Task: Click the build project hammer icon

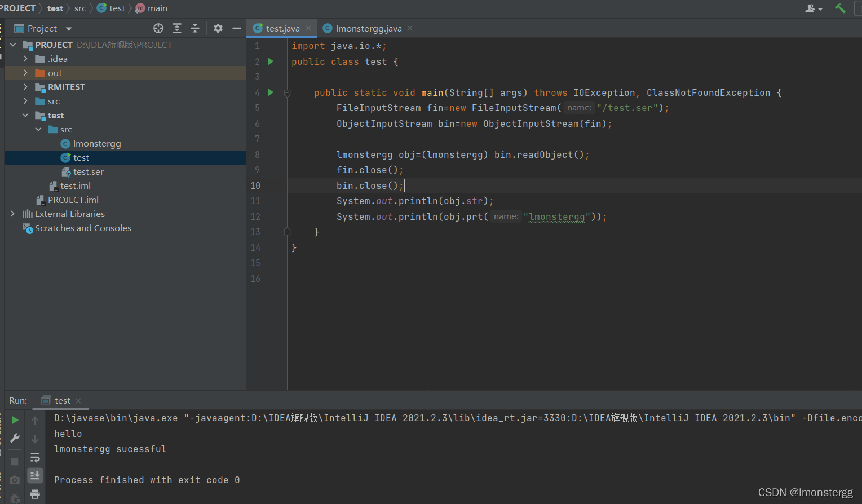Action: [840, 8]
